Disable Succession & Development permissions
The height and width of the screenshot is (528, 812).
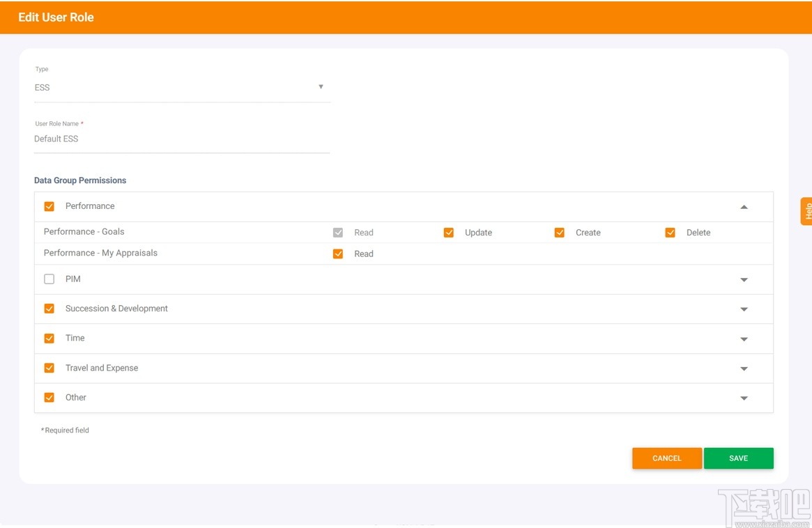[x=49, y=309]
